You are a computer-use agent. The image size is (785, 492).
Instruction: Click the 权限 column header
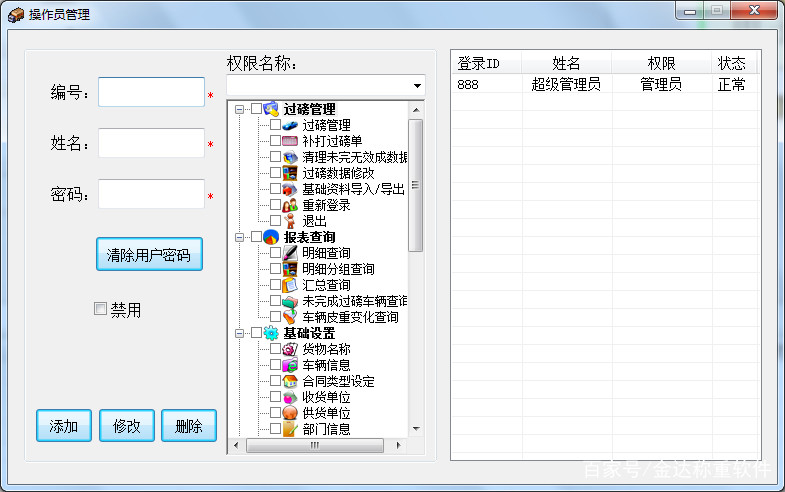pyautogui.click(x=661, y=63)
